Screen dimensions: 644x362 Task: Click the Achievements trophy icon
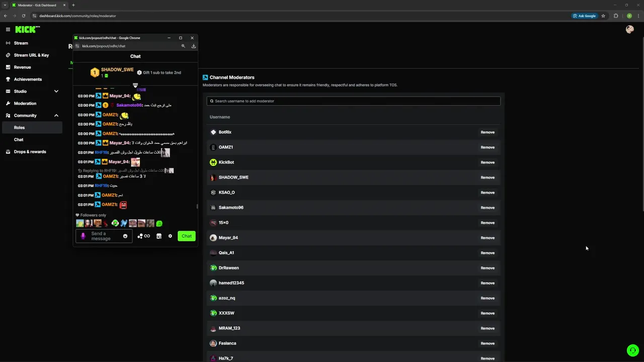(x=8, y=79)
